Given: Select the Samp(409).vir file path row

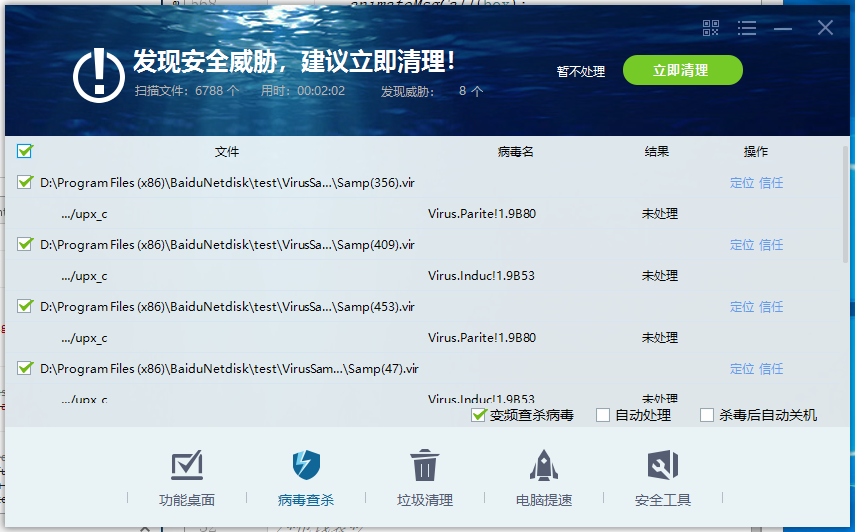Looking at the screenshot, I should (x=227, y=245).
